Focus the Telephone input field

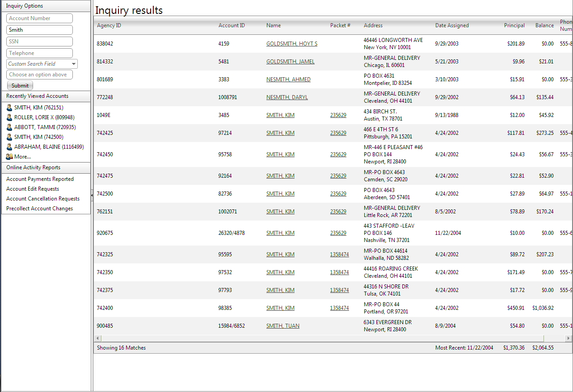pyautogui.click(x=39, y=53)
